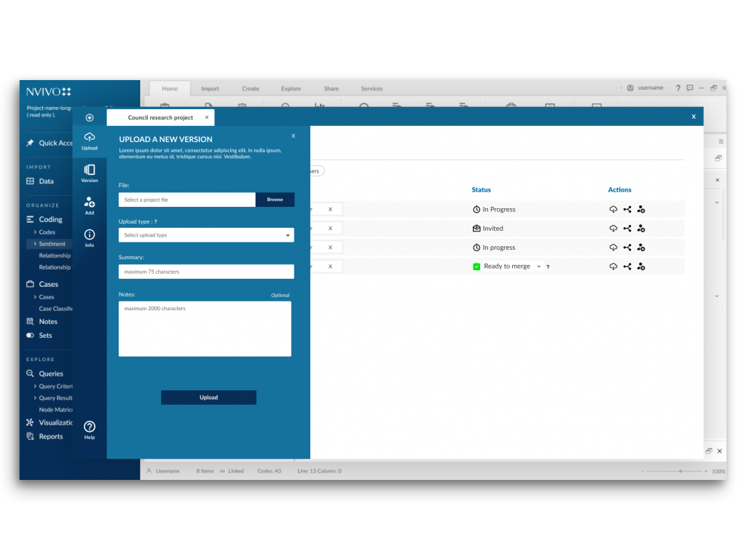This screenshot has width=746, height=560.
Task: Click into the Notes text area
Action: (205, 329)
